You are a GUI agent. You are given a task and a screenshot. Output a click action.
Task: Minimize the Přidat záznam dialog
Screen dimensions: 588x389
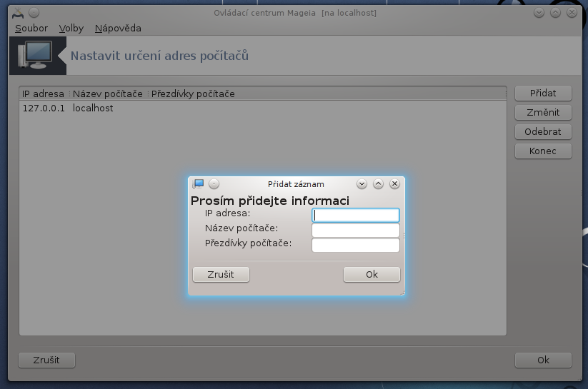click(362, 183)
